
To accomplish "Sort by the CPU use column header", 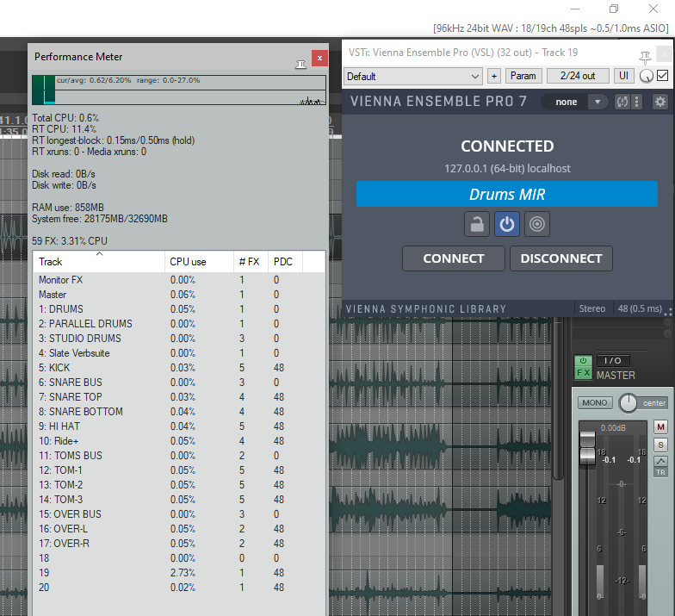I will pos(199,262).
